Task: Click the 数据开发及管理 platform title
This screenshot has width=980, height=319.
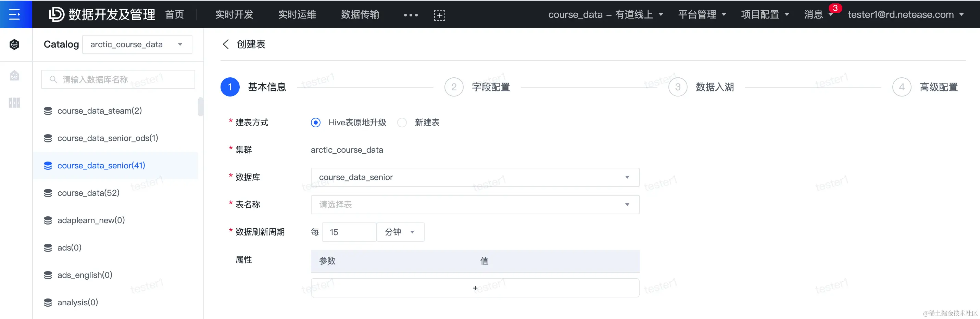Action: click(x=112, y=14)
